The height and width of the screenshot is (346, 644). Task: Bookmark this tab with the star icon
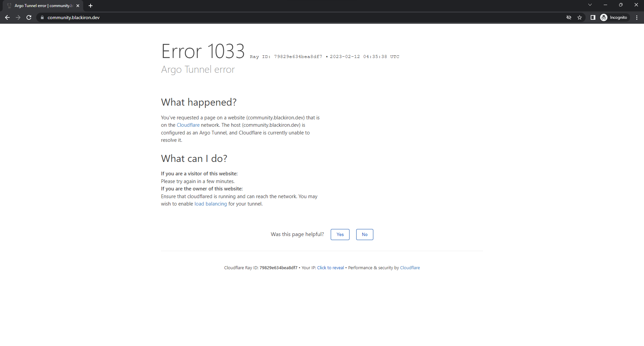pyautogui.click(x=580, y=17)
